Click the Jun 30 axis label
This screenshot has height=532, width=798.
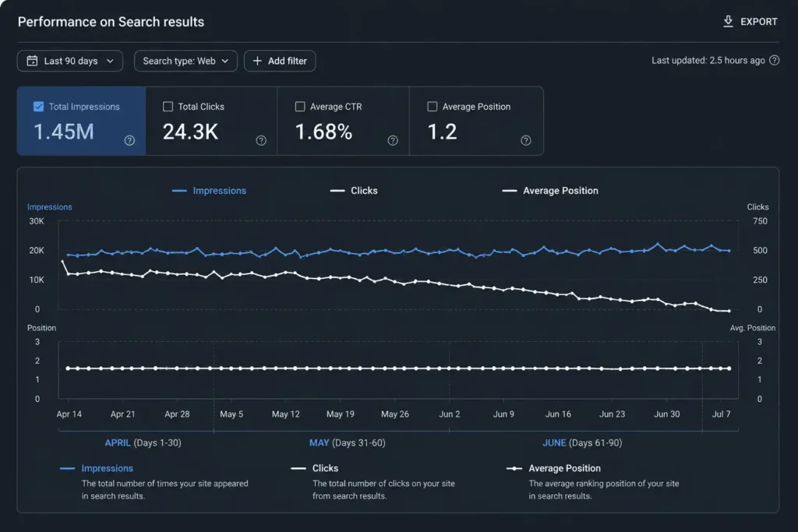click(x=667, y=414)
